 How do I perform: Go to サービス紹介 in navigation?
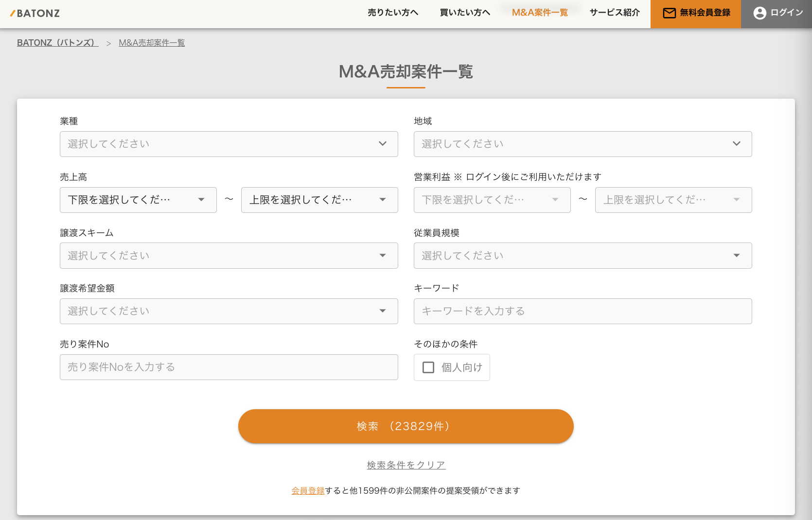tap(615, 13)
